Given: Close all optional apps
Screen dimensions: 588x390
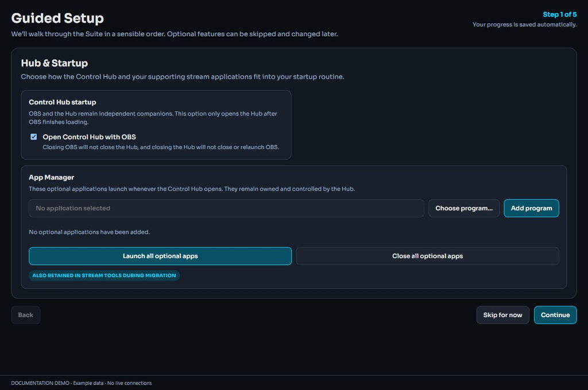Looking at the screenshot, I should coord(427,256).
